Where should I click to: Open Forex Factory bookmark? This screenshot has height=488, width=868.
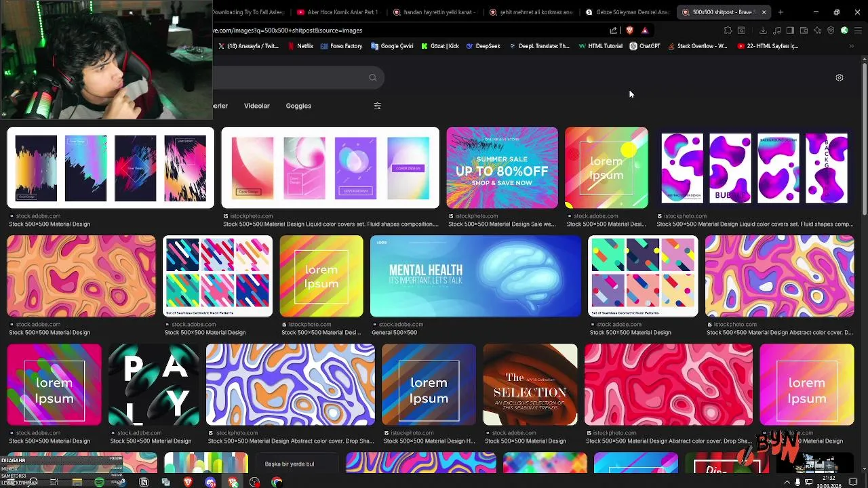(x=341, y=46)
